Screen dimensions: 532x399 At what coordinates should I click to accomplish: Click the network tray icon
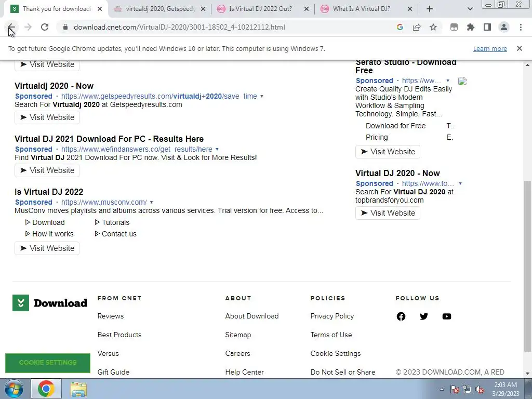[467, 390]
